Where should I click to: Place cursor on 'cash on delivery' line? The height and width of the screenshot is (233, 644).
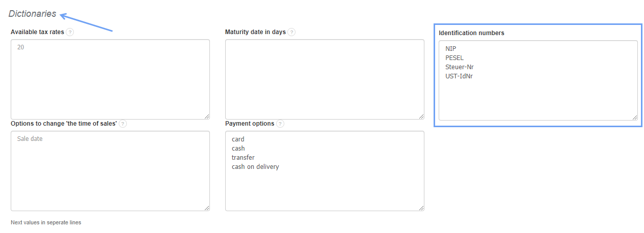tap(255, 167)
